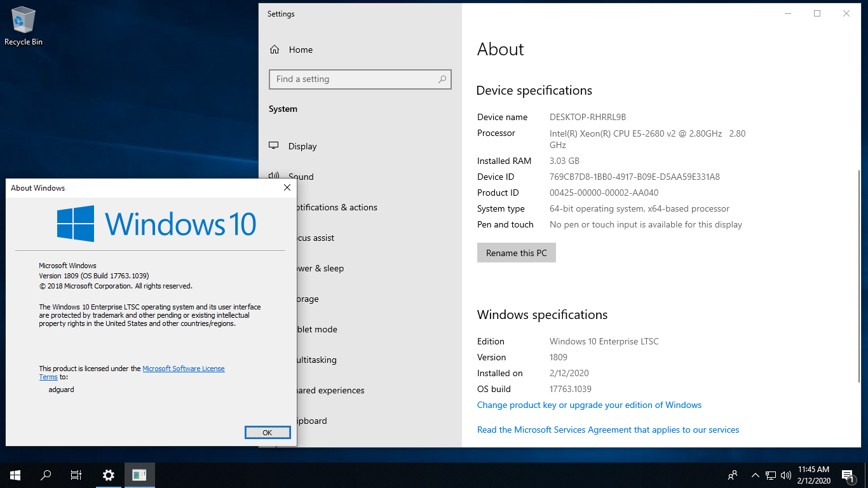Open taskbar Search magnifier

point(46,475)
